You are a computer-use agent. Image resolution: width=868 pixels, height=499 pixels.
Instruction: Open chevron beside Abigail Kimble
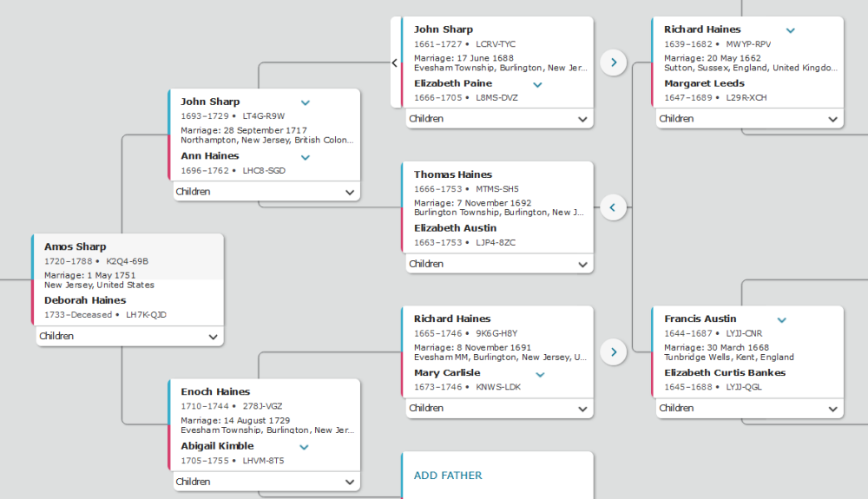tap(304, 447)
